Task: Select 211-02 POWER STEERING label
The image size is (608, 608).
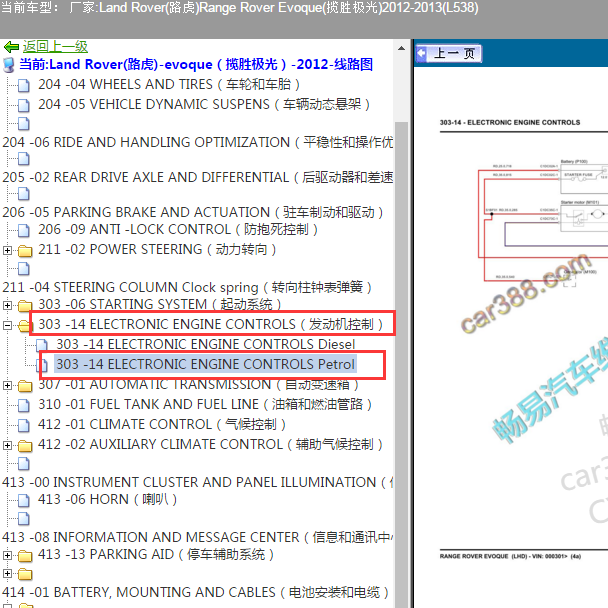Action: click(x=157, y=249)
